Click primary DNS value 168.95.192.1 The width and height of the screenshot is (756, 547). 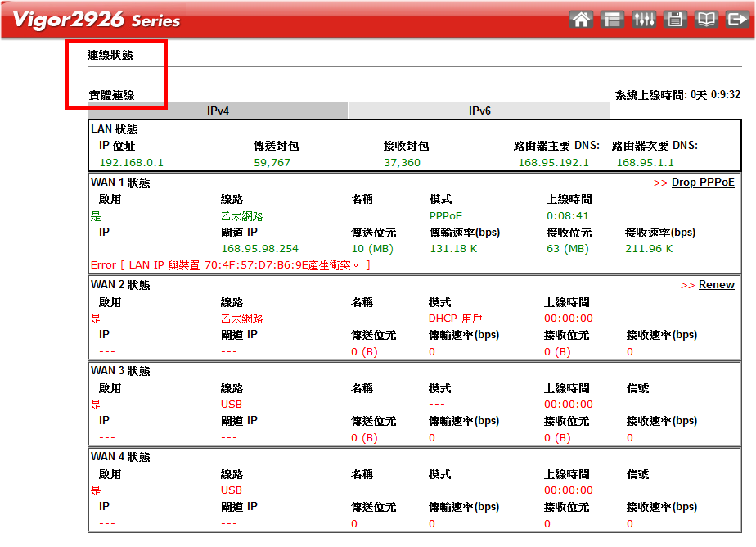pyautogui.click(x=553, y=162)
